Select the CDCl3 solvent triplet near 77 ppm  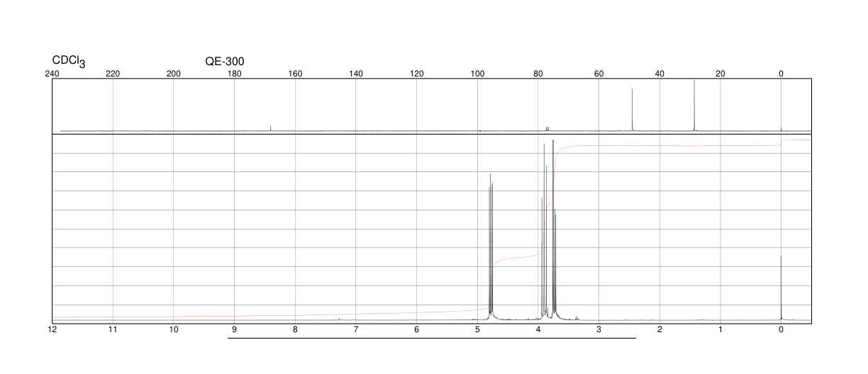coord(547,129)
